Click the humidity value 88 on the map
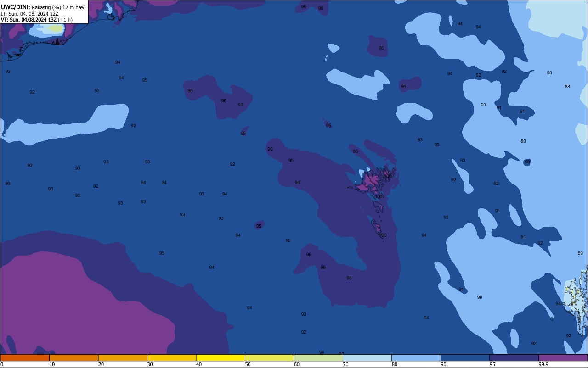 [567, 87]
